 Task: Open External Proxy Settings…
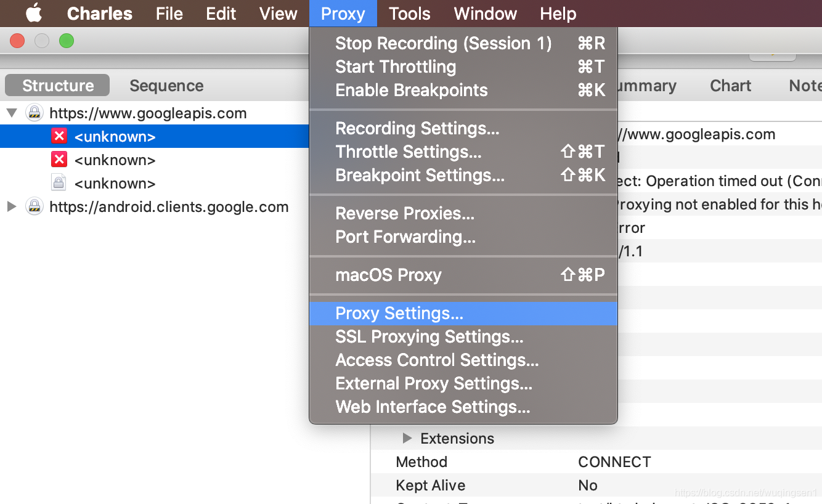pyautogui.click(x=463, y=383)
